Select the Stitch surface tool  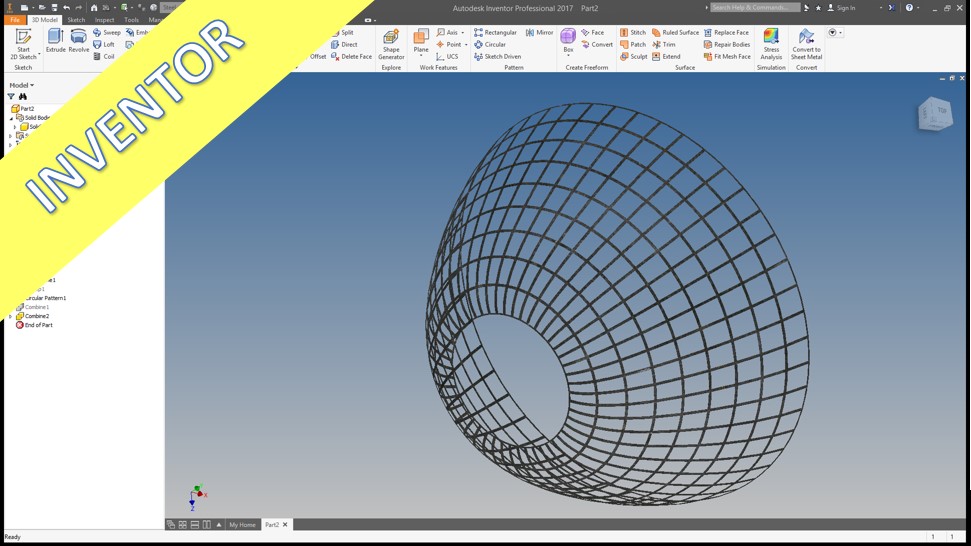tap(633, 32)
